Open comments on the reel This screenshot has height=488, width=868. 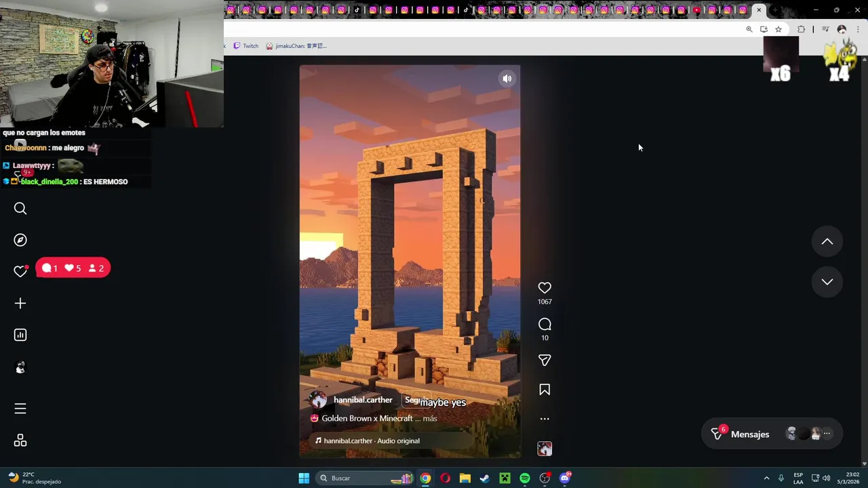[545, 324]
